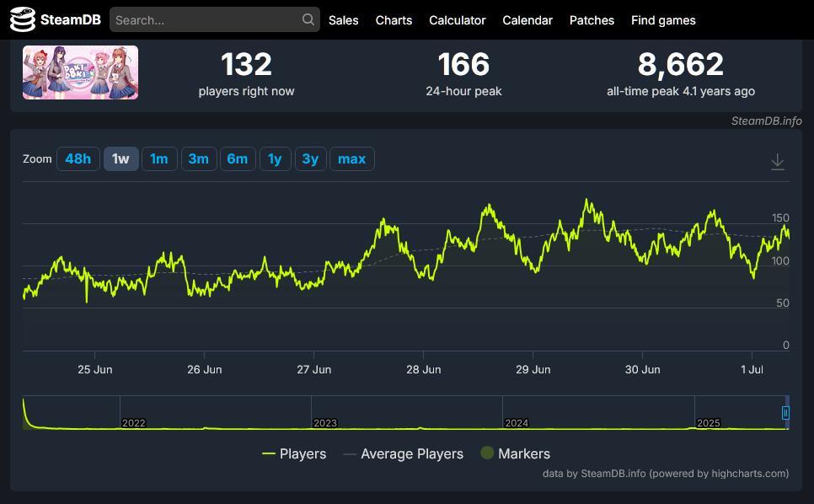Image resolution: width=814 pixels, height=504 pixels.
Task: Click the 26 Jun axis label
Action: coord(205,369)
